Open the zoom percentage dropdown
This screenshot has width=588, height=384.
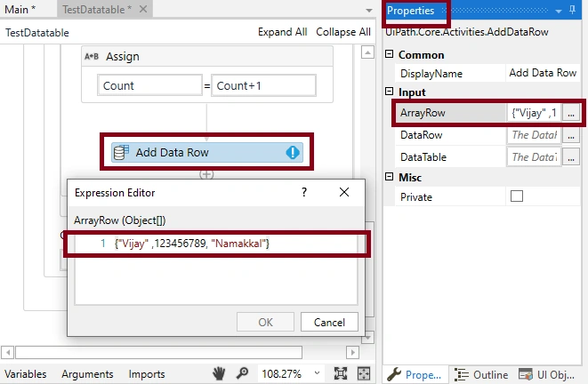point(317,372)
